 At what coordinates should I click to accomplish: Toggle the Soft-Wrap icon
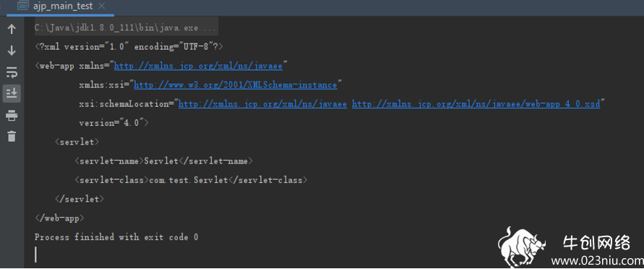[12, 73]
